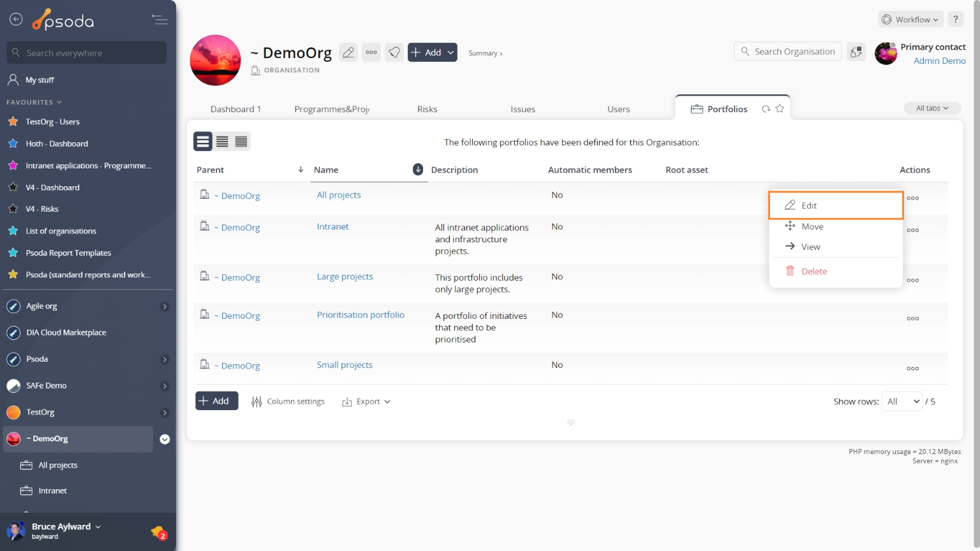This screenshot has height=551, width=980.
Task: Open the All tabs dropdown
Action: (x=932, y=108)
